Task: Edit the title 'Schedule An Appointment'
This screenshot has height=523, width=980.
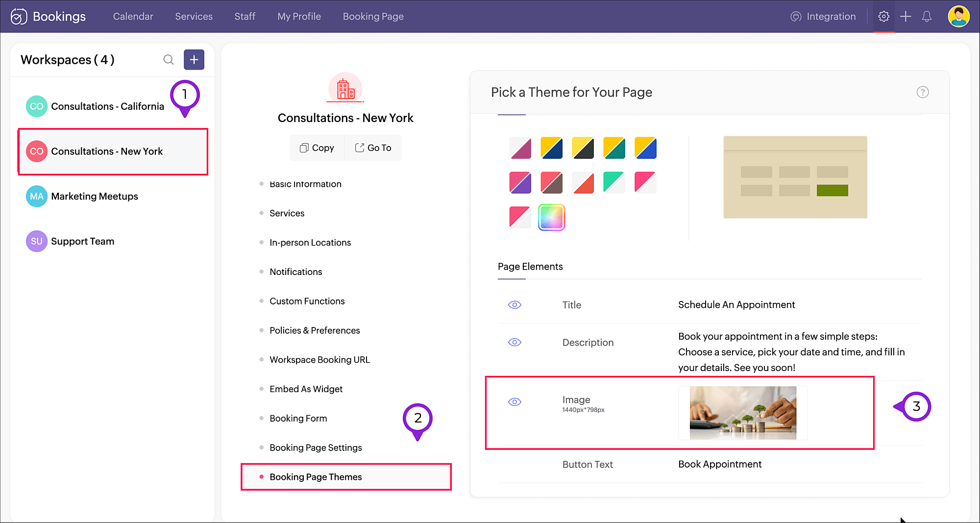Action: (x=736, y=305)
